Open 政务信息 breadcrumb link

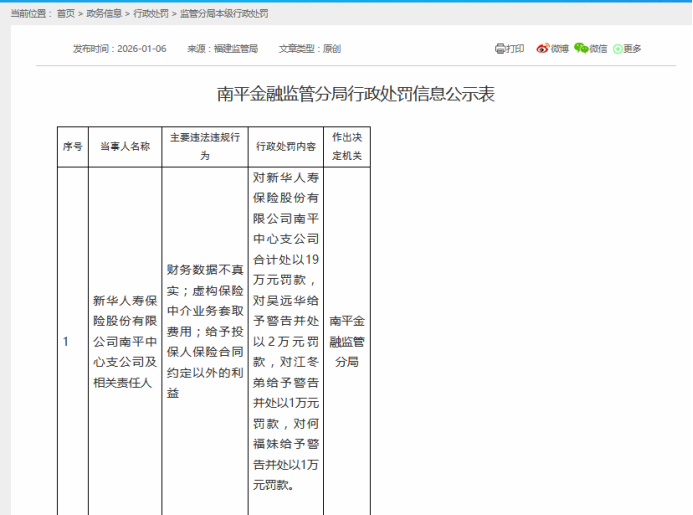coord(104,14)
